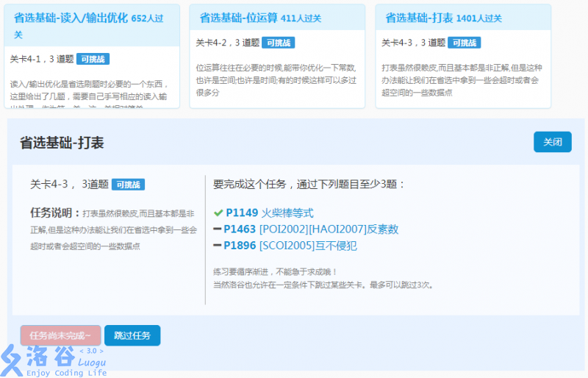This screenshot has height=378, width=588.
Task: Click the 位运算 card description text
Action: click(x=276, y=79)
